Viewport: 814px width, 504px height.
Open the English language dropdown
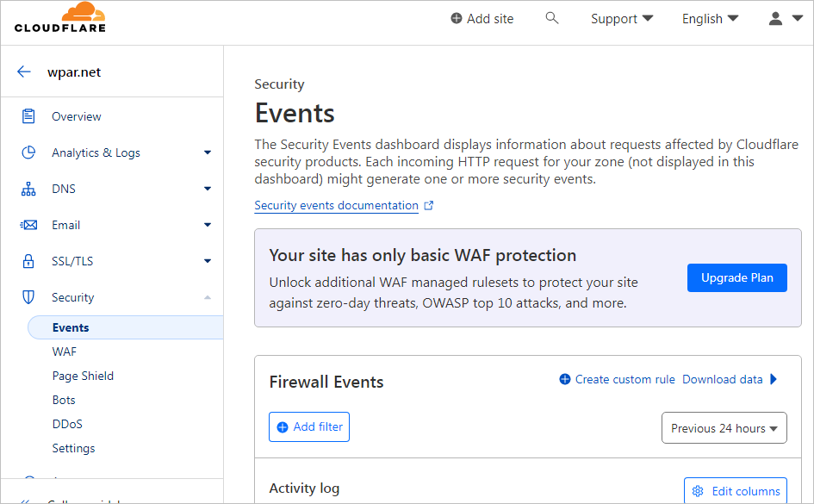tap(710, 18)
